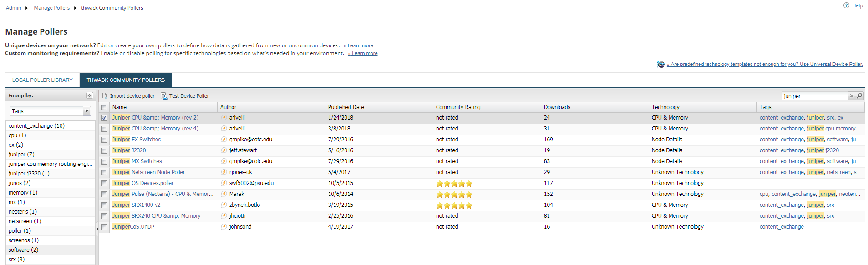Collapse Group by panel with double-arrow icon
The image size is (868, 265).
(x=90, y=95)
